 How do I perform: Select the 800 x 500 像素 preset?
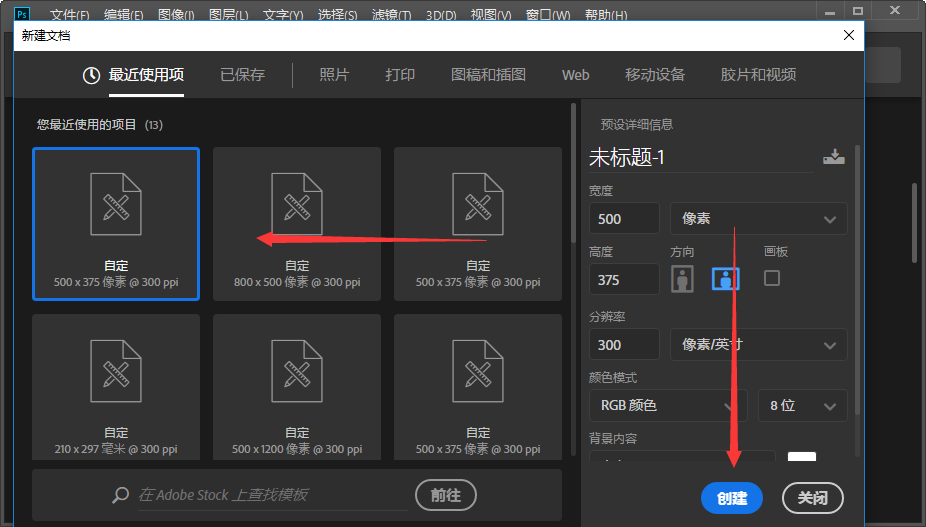[x=297, y=225]
